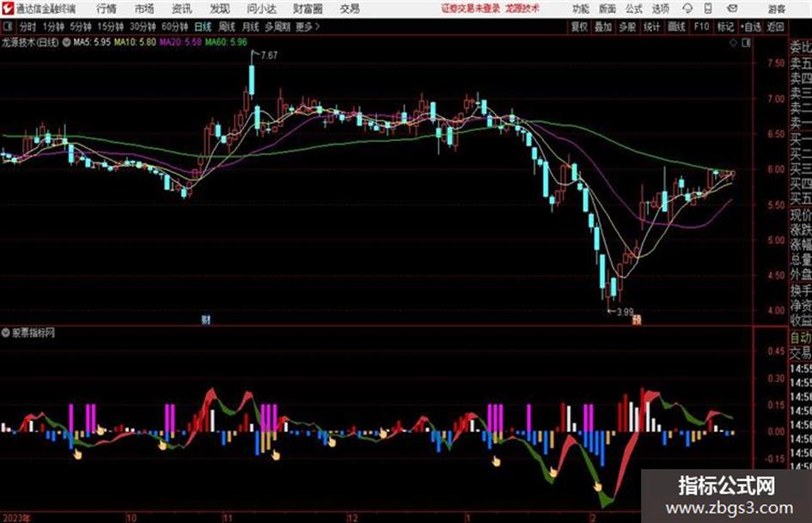Open the 版面 menu
This screenshot has height=523, width=812.
pos(607,9)
